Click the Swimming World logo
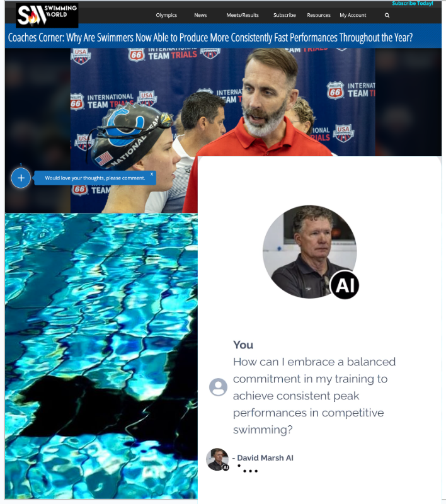This screenshot has height=504, width=446. pyautogui.click(x=47, y=15)
